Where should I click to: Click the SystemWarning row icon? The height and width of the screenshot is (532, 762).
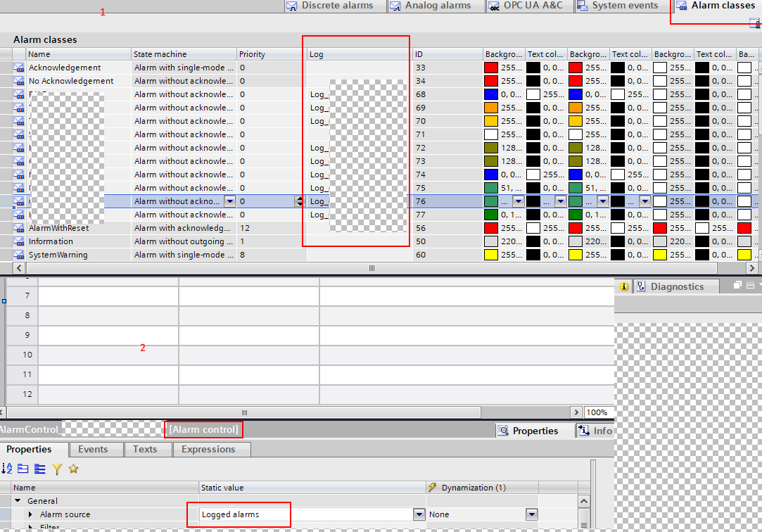(x=18, y=255)
